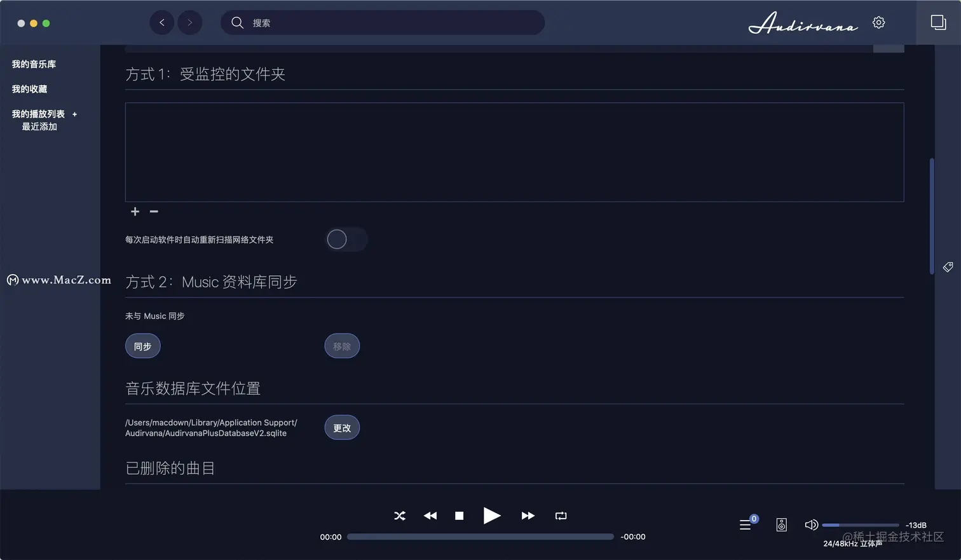Screen dimensions: 961x560
Task: Click inside the monitored folders list box
Action: (x=514, y=152)
